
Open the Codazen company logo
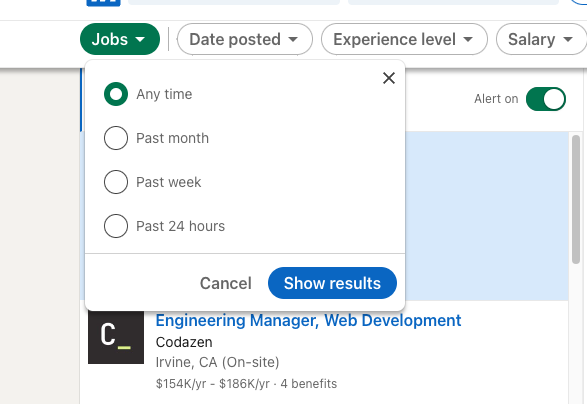click(x=116, y=336)
